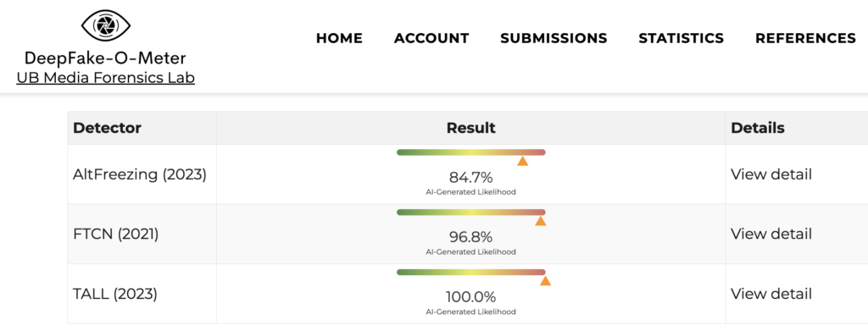Screen dimensions: 868x331
Task: Go to the ACCOUNT page
Action: coord(431,38)
